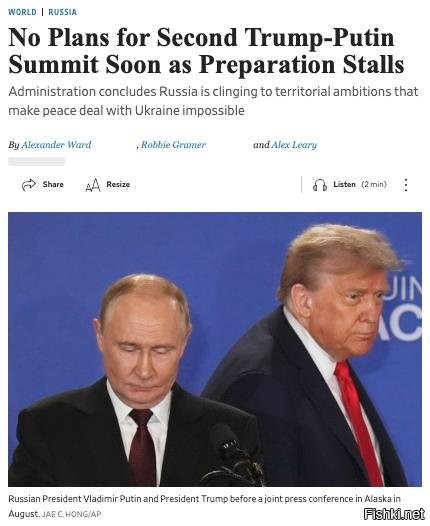Open author Alex Leary's profile
430x526 pixels.
(x=294, y=145)
